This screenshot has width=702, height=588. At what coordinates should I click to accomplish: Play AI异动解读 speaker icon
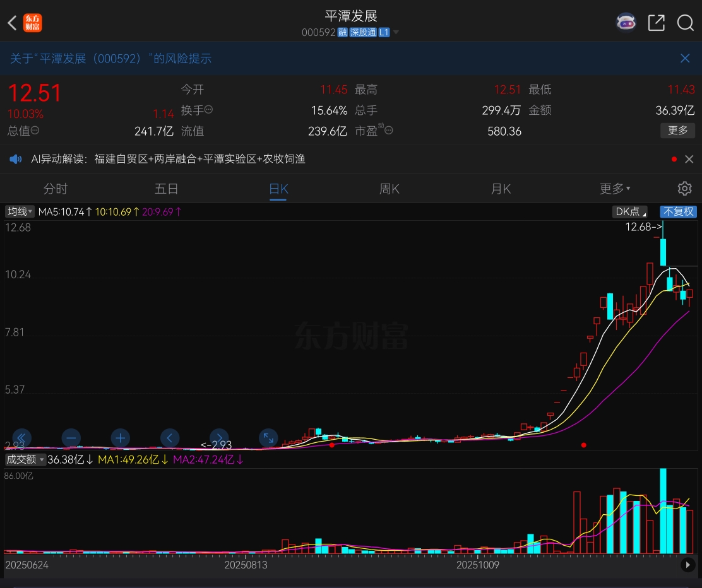point(16,159)
